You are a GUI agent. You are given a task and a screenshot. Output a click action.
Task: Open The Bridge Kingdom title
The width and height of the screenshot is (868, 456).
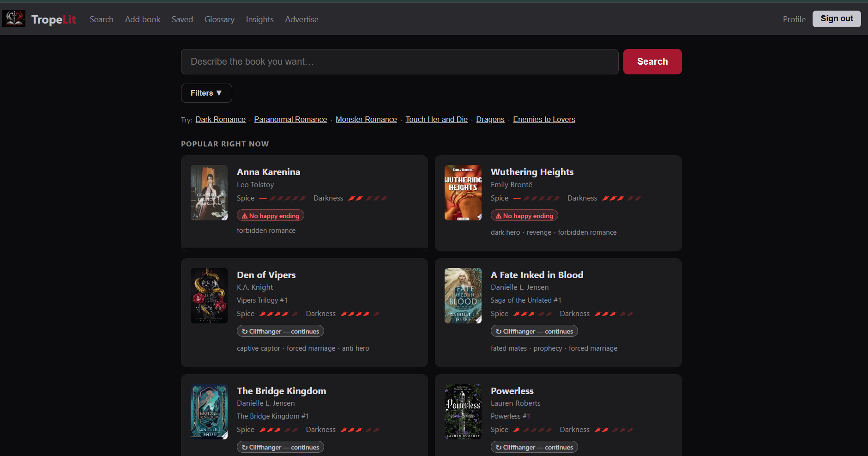coord(282,391)
